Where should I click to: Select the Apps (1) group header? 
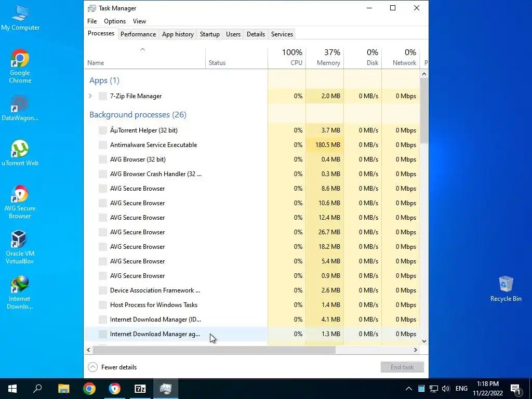coord(104,81)
